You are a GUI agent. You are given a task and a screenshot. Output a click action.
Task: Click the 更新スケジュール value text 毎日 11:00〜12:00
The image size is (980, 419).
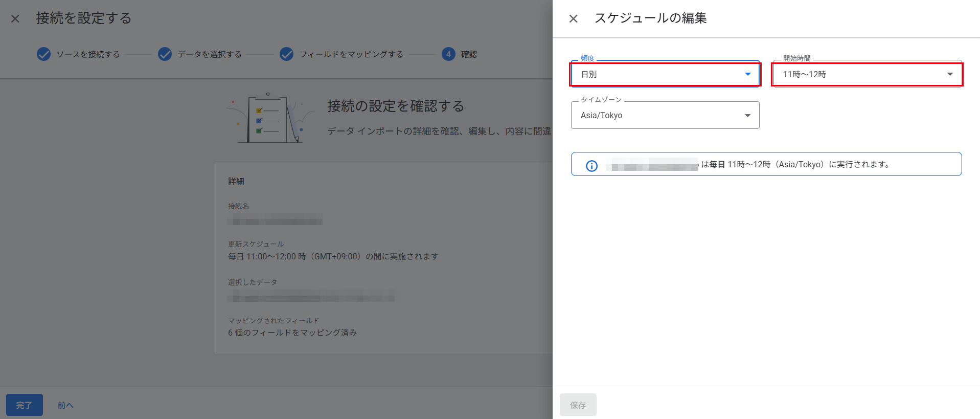click(x=333, y=256)
